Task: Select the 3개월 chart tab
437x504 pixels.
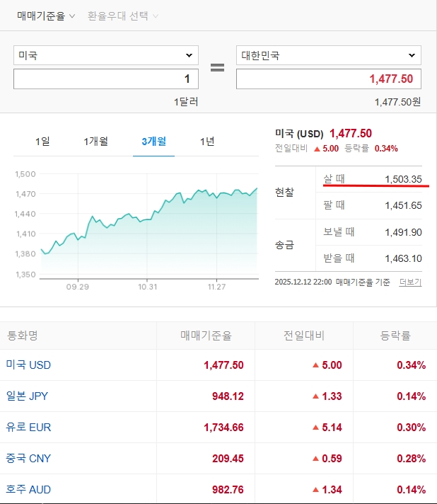Action: [153, 142]
